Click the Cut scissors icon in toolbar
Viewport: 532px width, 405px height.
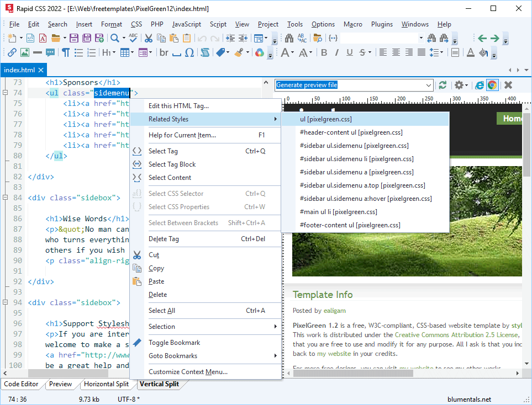pyautogui.click(x=149, y=38)
